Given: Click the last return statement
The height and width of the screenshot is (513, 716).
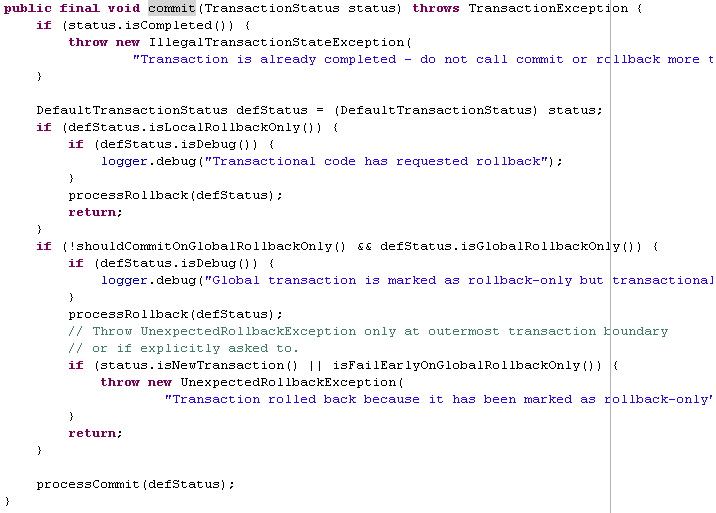Looking at the screenshot, I should pyautogui.click(x=95, y=433).
